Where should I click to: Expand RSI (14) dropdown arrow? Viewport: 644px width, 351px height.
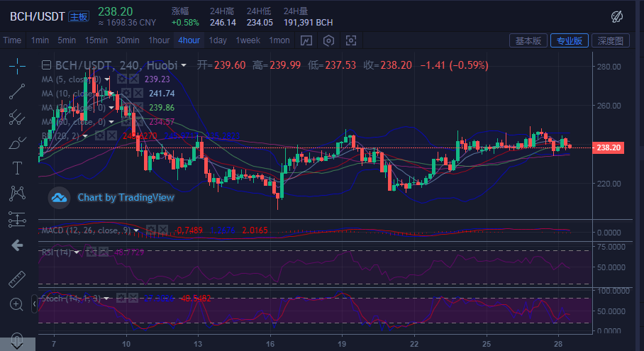(77, 252)
